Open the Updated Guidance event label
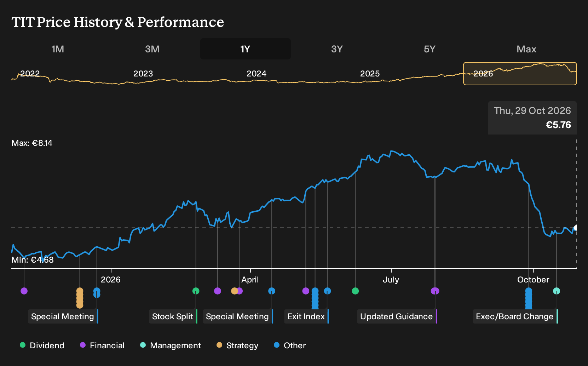This screenshot has height=366, width=588. point(397,316)
